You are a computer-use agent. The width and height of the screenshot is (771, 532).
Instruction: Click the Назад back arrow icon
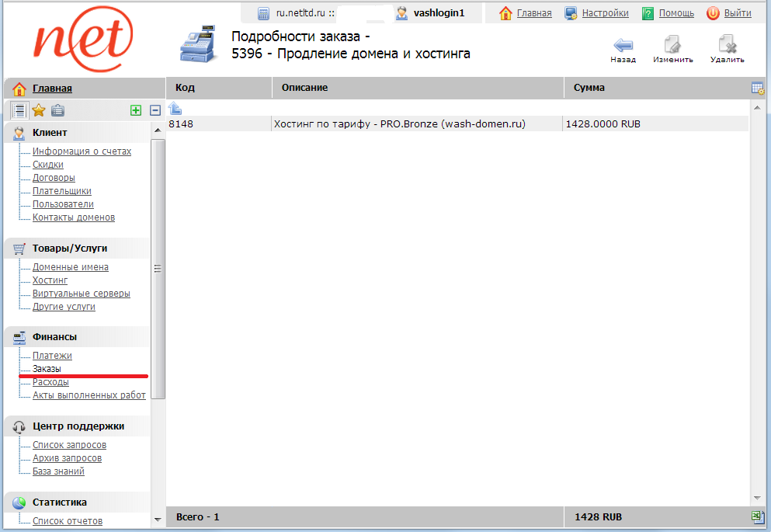click(x=623, y=45)
